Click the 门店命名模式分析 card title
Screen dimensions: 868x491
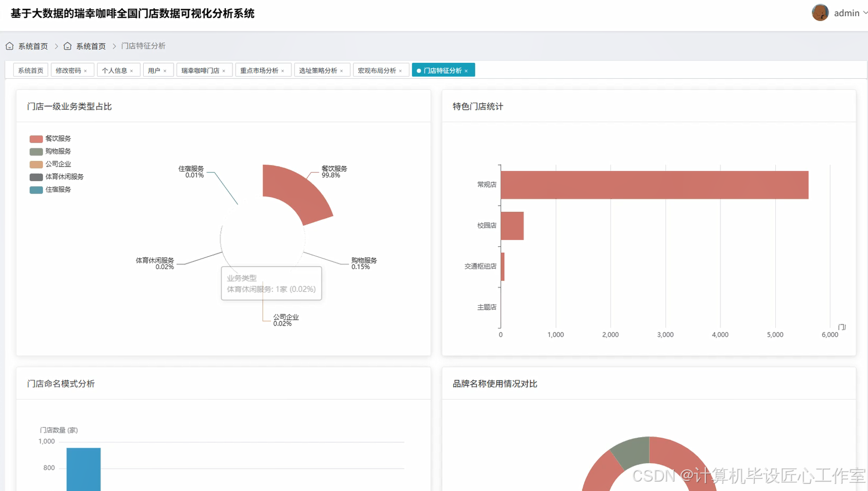pos(61,384)
